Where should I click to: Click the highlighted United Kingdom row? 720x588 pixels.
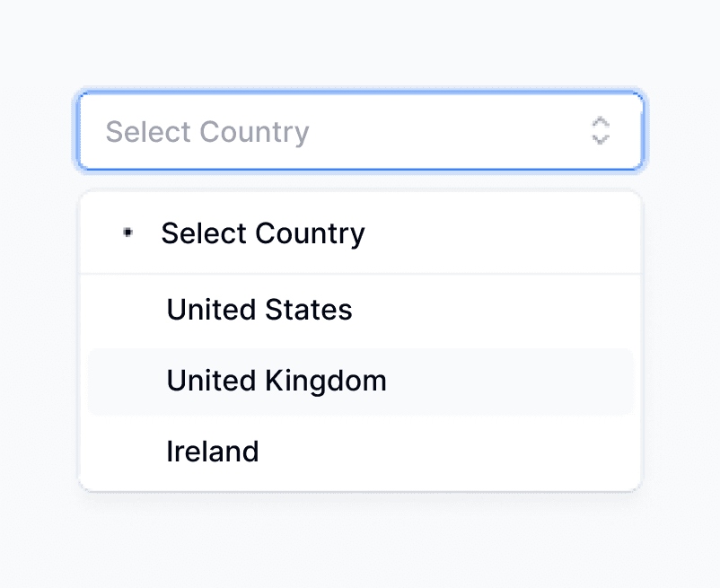point(360,381)
